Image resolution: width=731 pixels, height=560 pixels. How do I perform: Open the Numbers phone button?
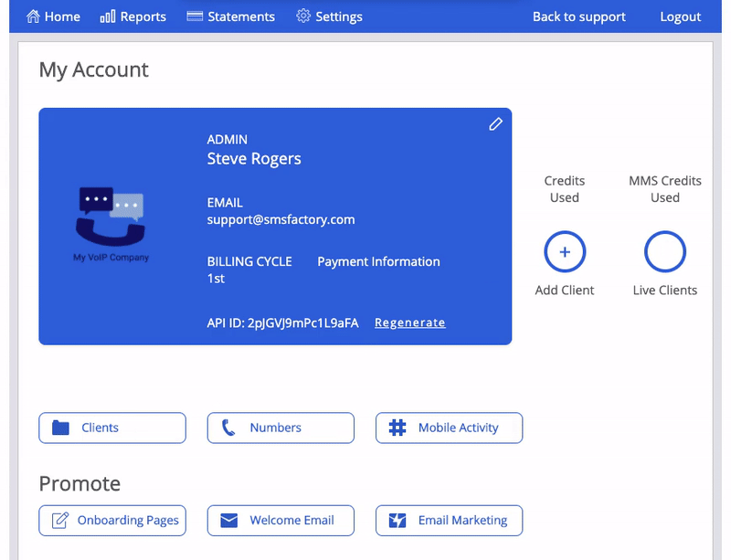coord(281,428)
